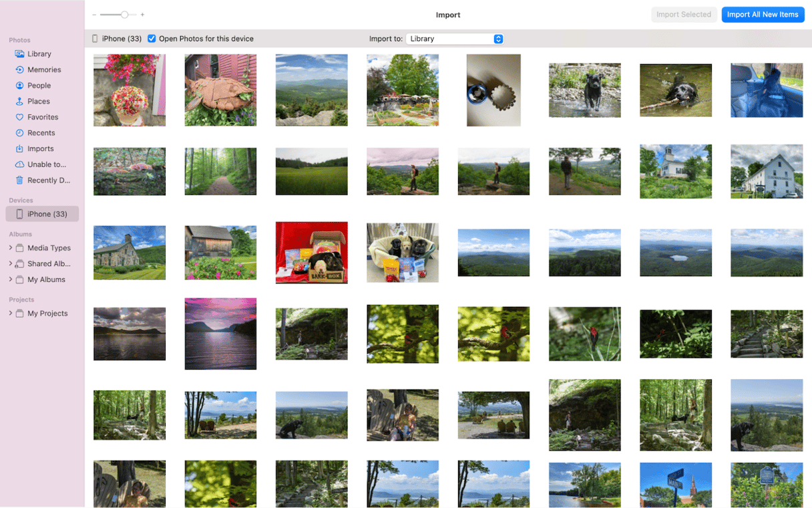Open Places via the pin icon
Image resolution: width=812 pixels, height=508 pixels.
(20, 102)
